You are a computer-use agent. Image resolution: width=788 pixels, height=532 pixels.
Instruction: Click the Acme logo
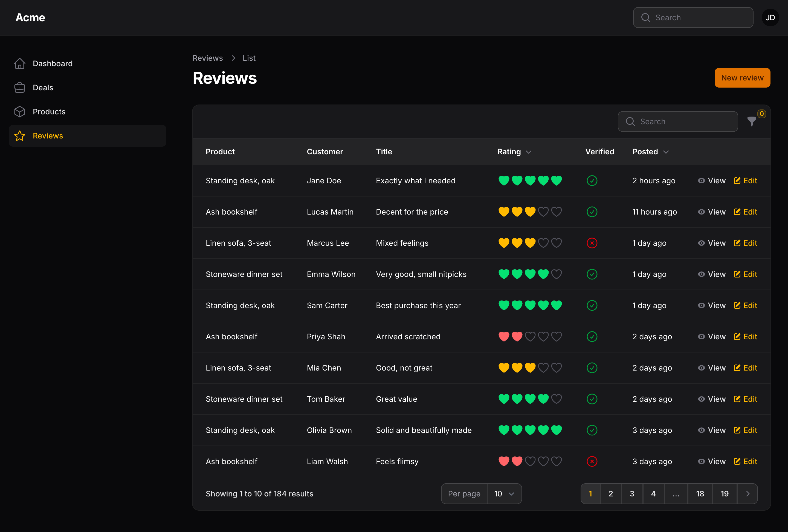[x=30, y=18]
